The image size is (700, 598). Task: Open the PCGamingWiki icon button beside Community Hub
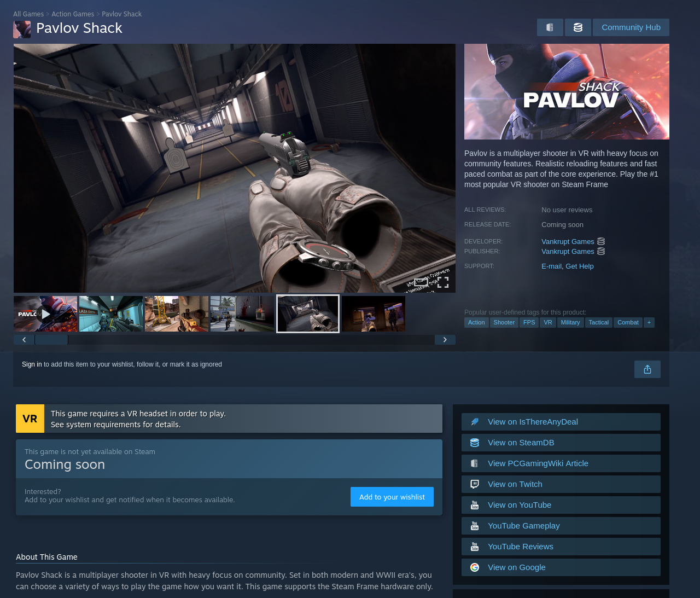click(x=550, y=27)
